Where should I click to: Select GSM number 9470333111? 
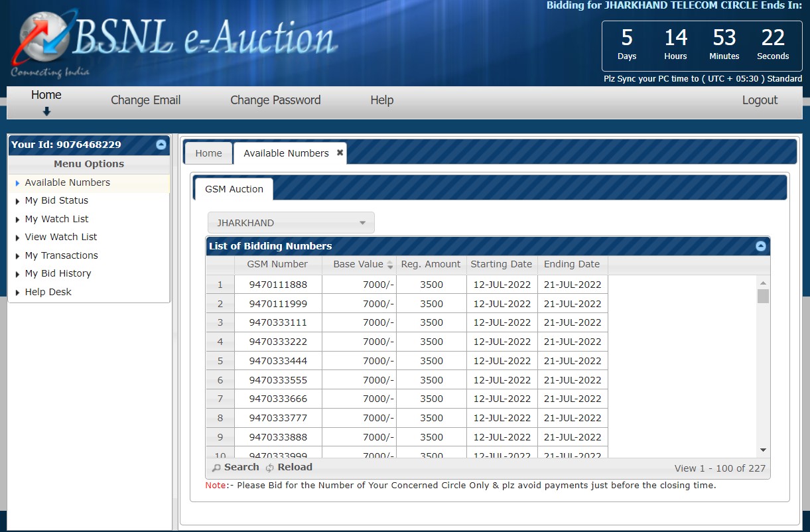[278, 322]
